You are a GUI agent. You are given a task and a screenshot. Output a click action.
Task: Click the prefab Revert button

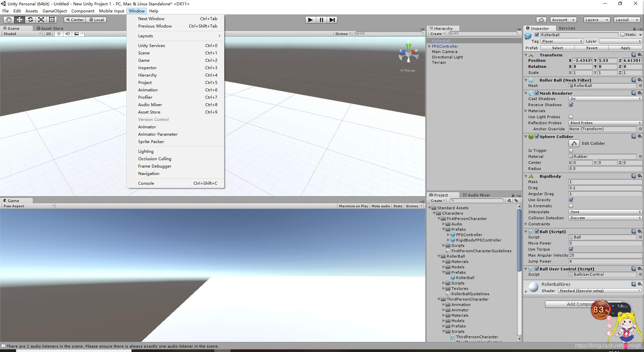(x=592, y=48)
